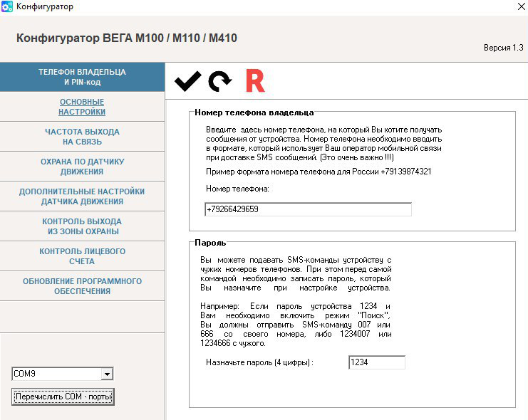The width and height of the screenshot is (528, 420).
Task: Expand the COM9 port dropdown arrow
Action: coord(107,374)
